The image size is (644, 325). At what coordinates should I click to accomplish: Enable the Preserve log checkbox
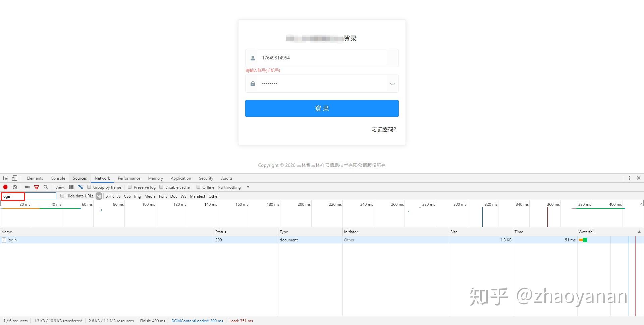click(x=130, y=187)
